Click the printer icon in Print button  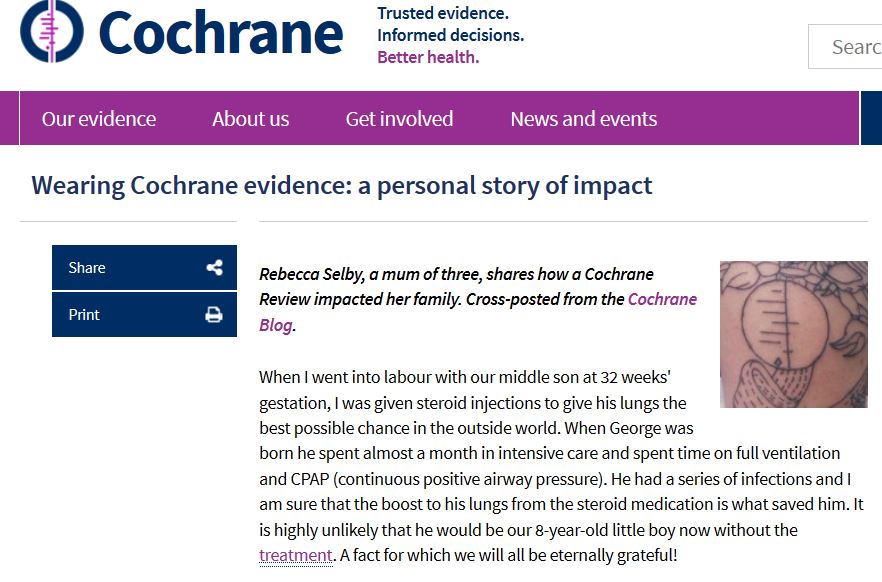pos(214,314)
